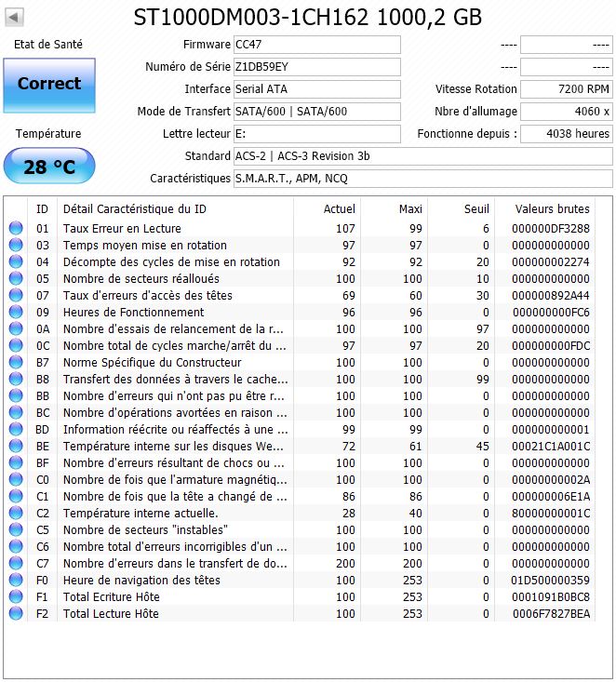Viewport: 616px width, 682px height.
Task: Click status icon of row F0 navigation des têtes
Action: [16, 581]
